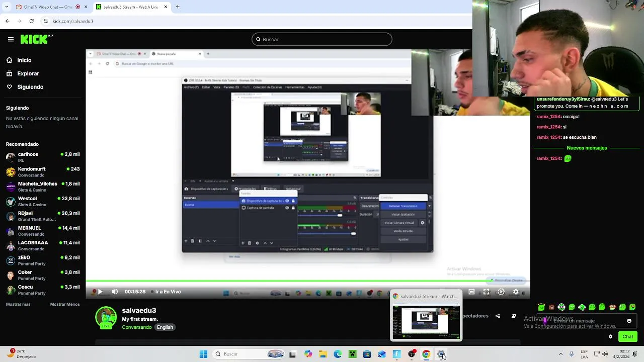Open site info icon in address bar
644x362 pixels.
(46, 21)
